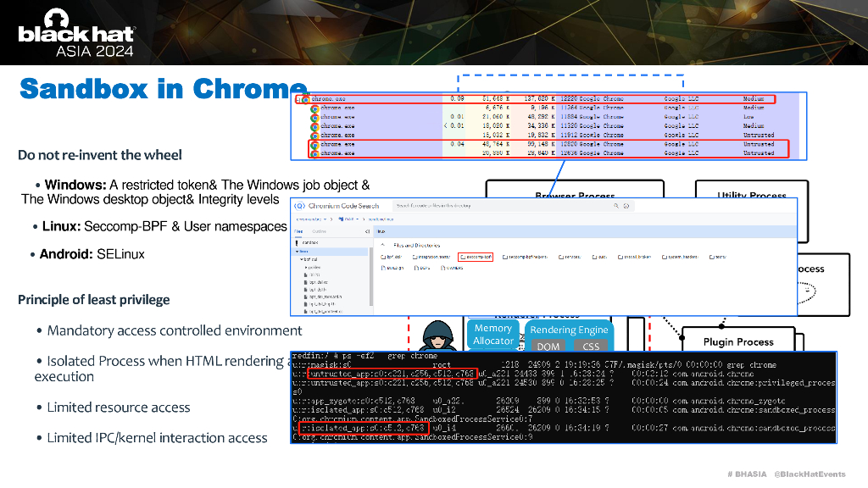Switch to the Outline tab in Code Search

[x=319, y=231]
